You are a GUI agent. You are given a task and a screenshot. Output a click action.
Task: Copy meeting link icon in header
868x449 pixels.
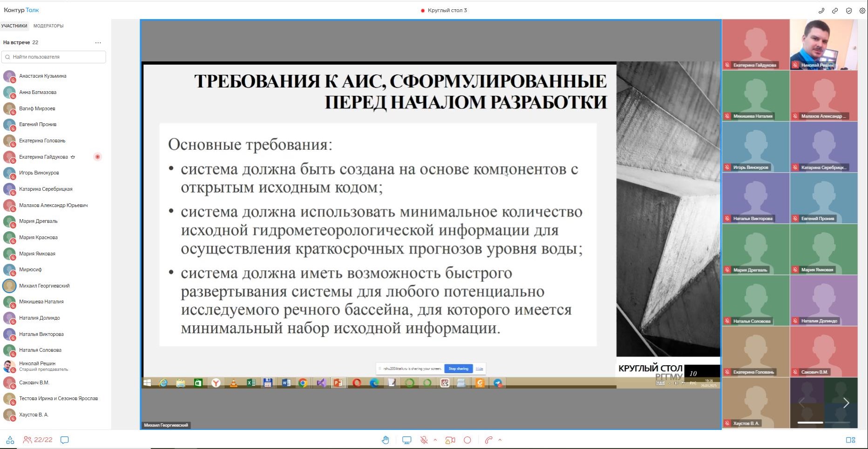click(835, 10)
